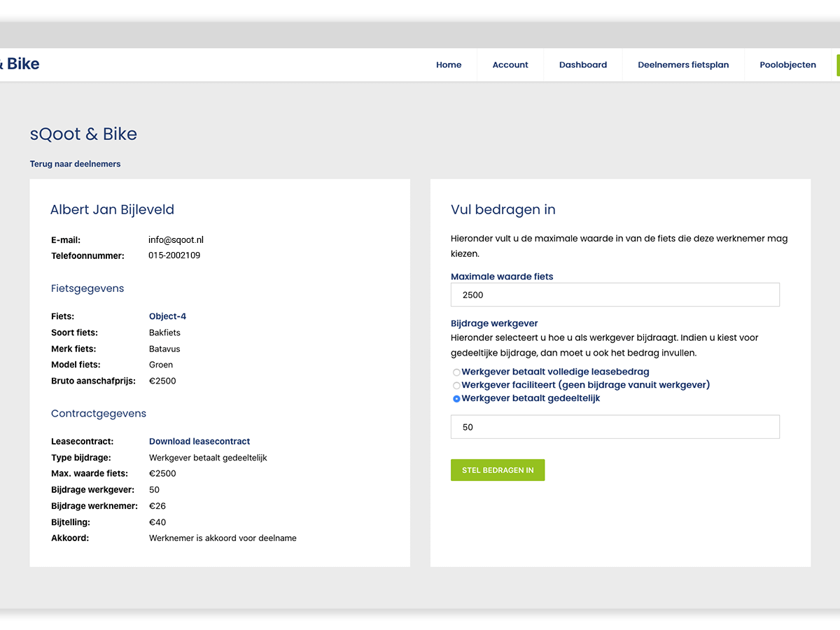This screenshot has height=630, width=840.
Task: Click the green button at the navigation bar's edge
Action: (x=837, y=65)
